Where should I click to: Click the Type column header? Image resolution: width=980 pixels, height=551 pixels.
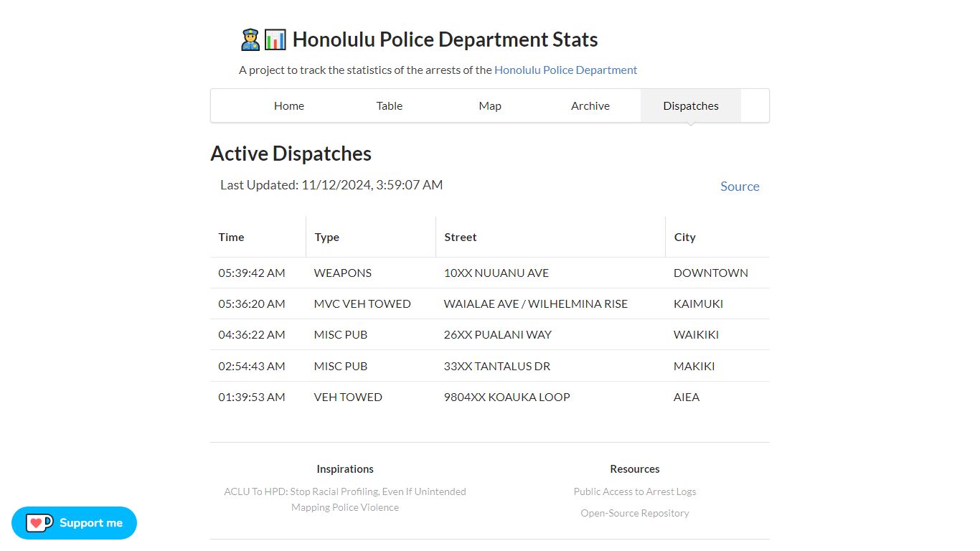(371, 237)
